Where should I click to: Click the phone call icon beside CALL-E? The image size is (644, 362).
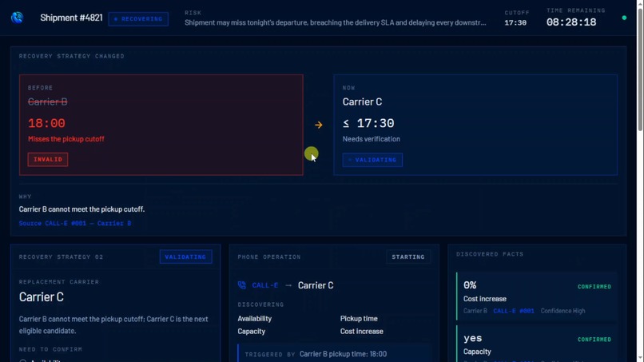coord(242,284)
